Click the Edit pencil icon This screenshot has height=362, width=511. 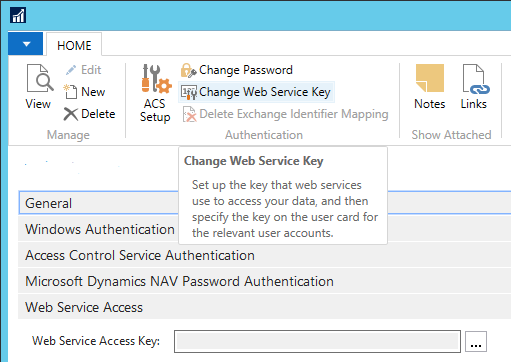click(71, 70)
